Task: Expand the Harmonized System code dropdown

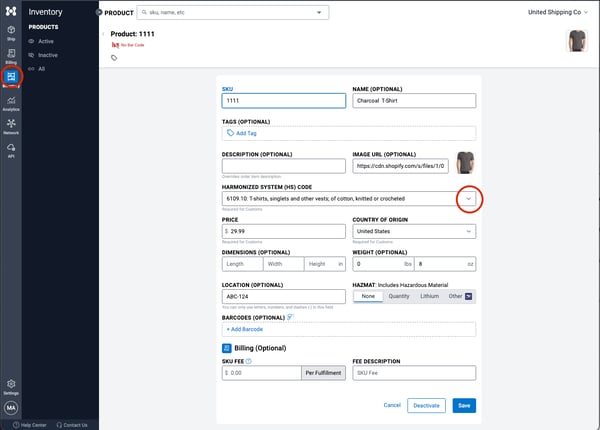Action: (470, 199)
